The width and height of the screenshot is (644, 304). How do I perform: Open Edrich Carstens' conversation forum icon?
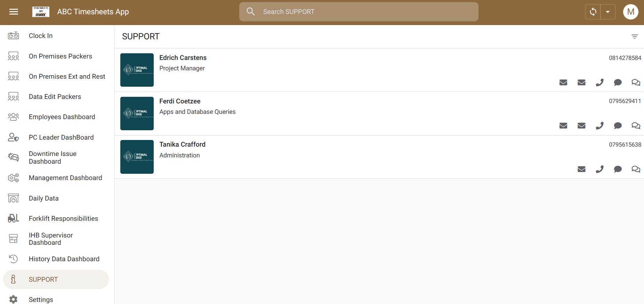636,83
